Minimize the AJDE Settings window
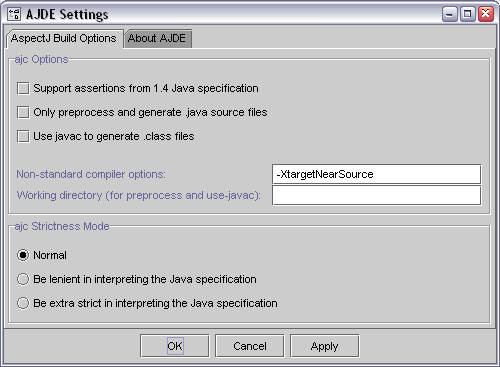 [450, 14]
